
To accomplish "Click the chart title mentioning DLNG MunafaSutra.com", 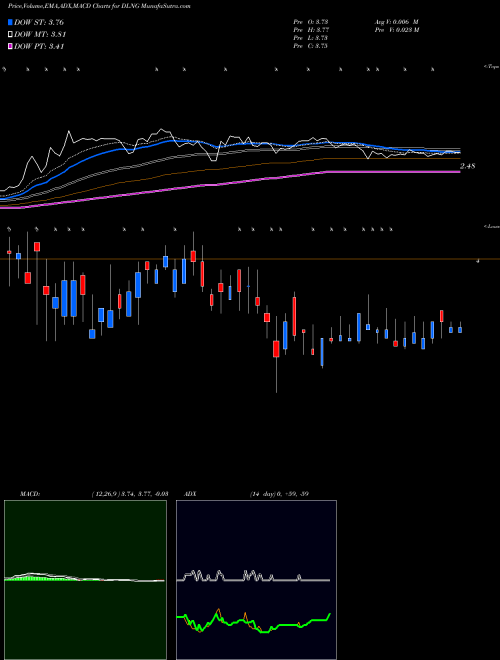I will click(100, 7).
